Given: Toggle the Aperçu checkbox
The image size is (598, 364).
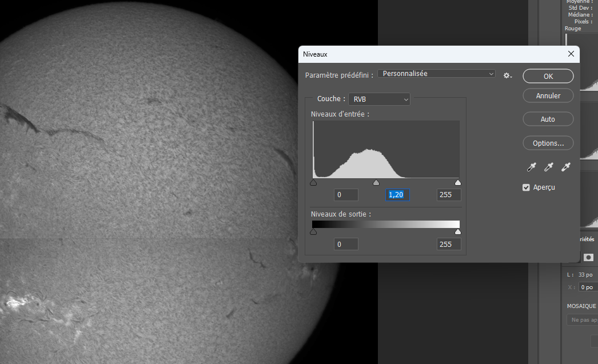Looking at the screenshot, I should click(x=526, y=187).
